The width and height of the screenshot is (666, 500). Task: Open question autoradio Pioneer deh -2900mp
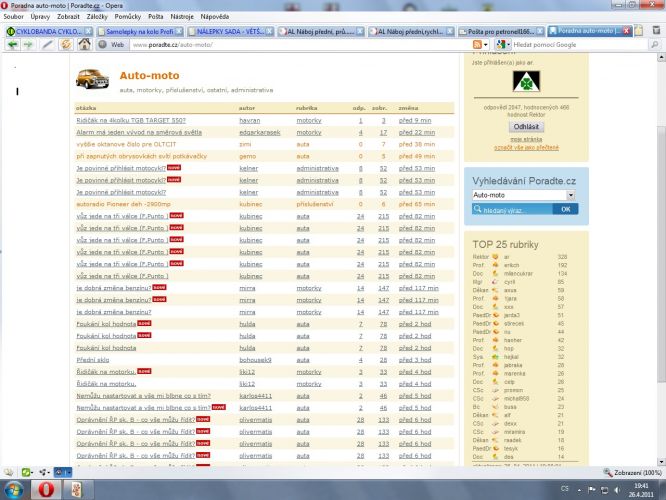[123, 204]
